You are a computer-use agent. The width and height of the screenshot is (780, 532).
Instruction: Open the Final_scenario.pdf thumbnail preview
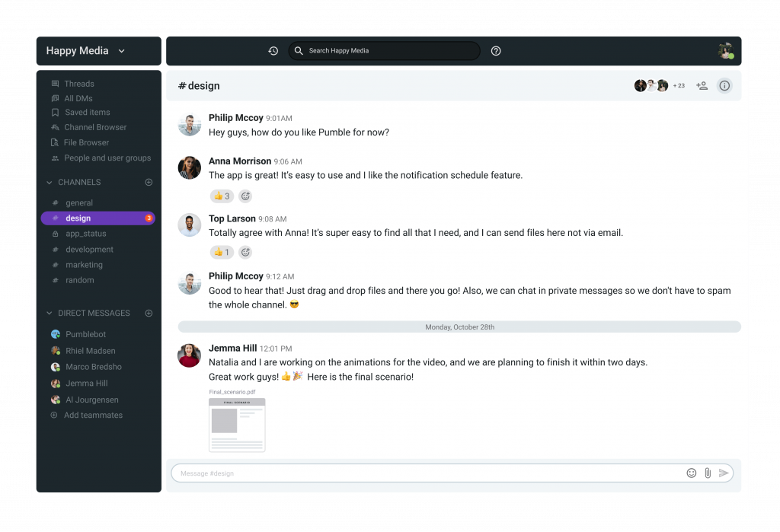pyautogui.click(x=237, y=425)
